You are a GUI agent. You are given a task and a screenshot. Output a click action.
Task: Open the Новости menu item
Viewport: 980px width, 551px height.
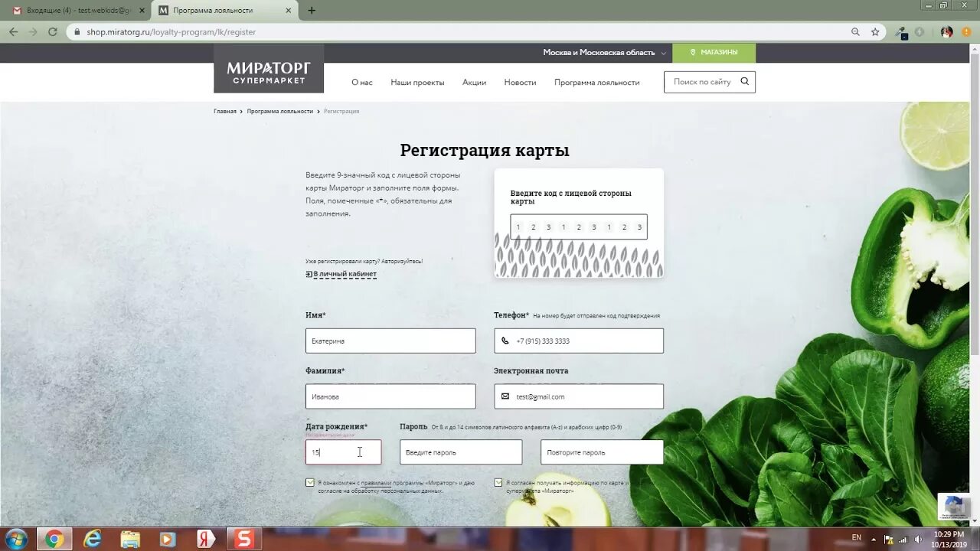click(x=520, y=82)
